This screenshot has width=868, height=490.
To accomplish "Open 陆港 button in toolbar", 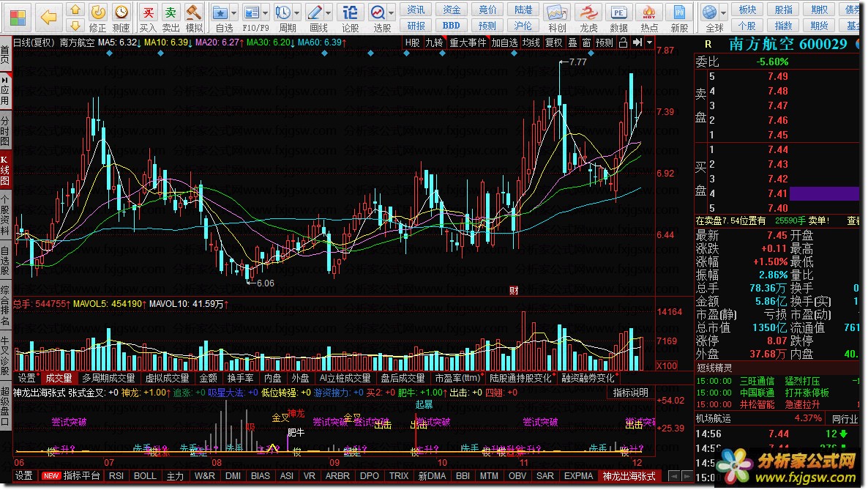I will tap(523, 10).
